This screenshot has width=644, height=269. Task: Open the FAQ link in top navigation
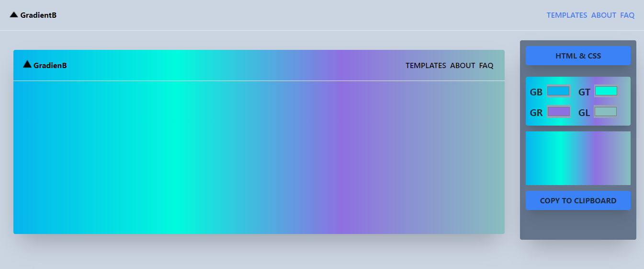(x=627, y=15)
